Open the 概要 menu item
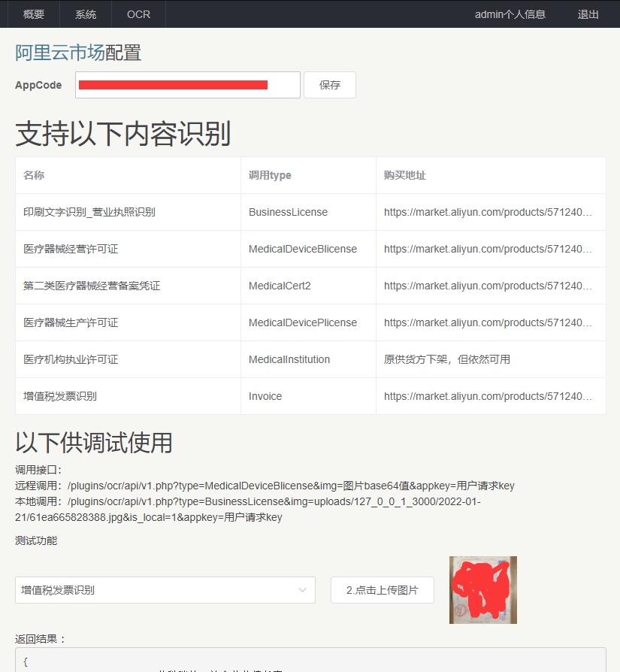 (34, 14)
